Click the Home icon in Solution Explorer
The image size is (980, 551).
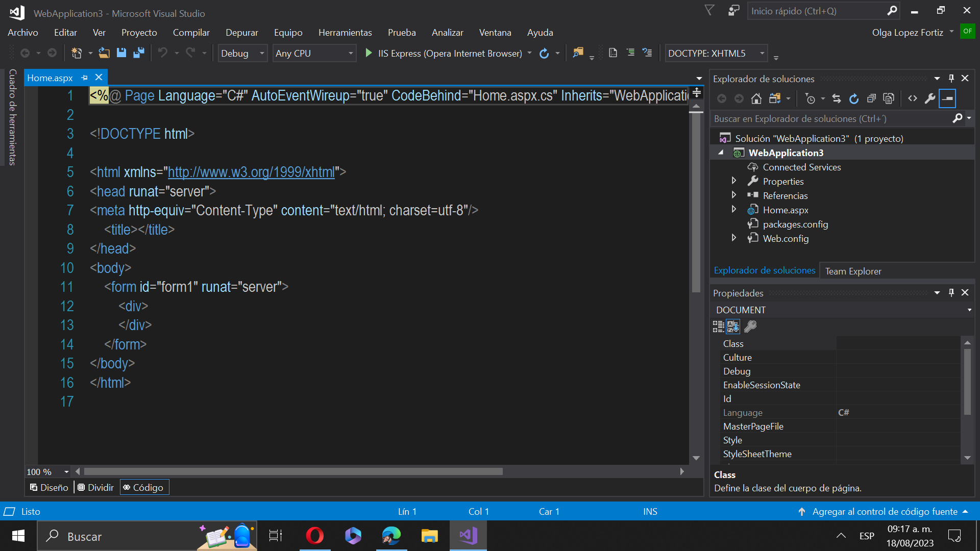(756, 98)
